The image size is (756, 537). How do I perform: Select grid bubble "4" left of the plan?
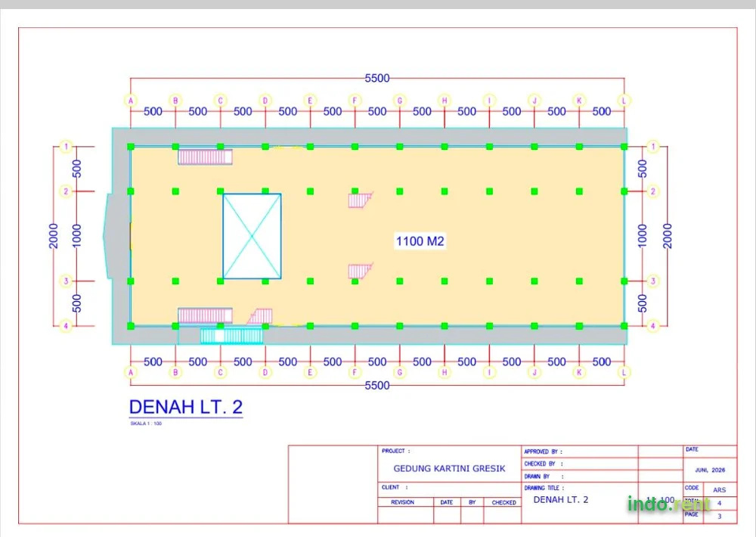(66, 326)
